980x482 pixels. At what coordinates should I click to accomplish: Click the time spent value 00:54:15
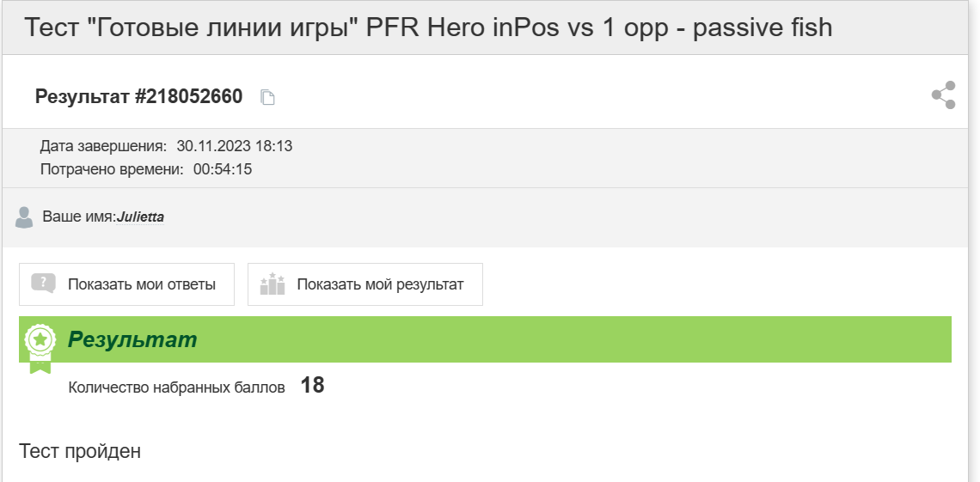pyautogui.click(x=223, y=169)
